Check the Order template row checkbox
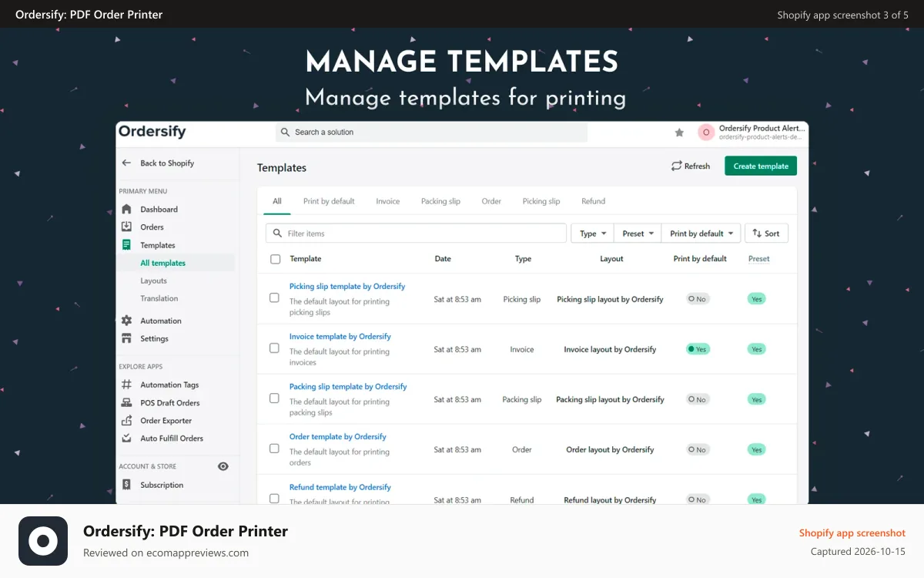Viewport: 924px width, 578px height. tap(274, 449)
